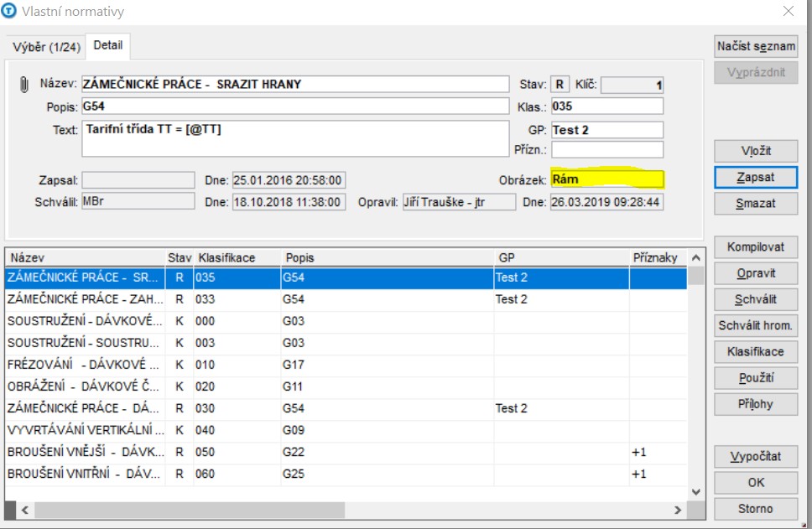This screenshot has width=812, height=529.
Task: Click the GP field showing Test 2
Action: point(607,130)
